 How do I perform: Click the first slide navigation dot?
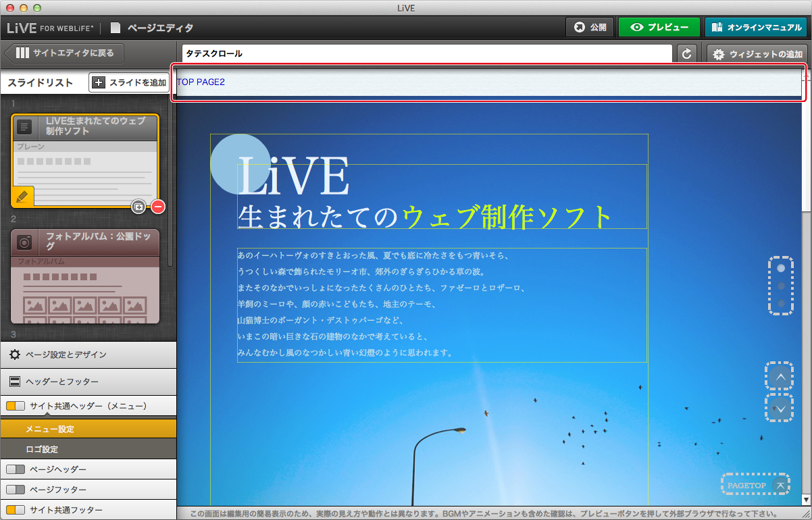pos(781,268)
